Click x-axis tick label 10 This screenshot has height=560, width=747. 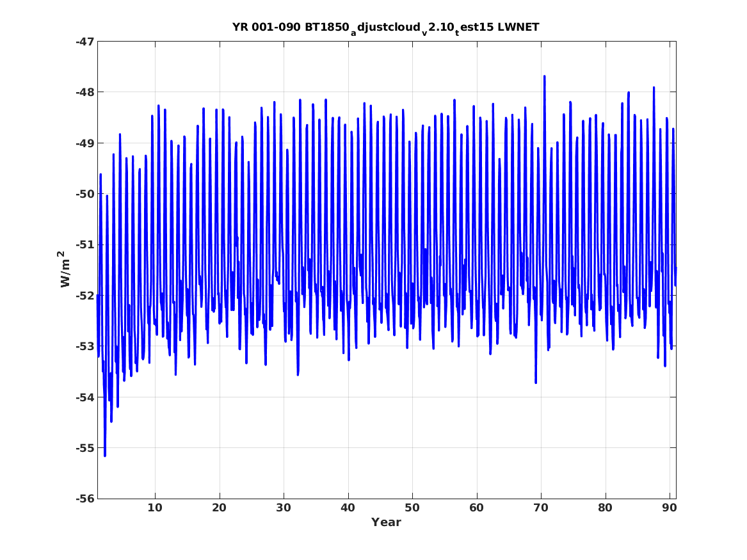coord(155,508)
